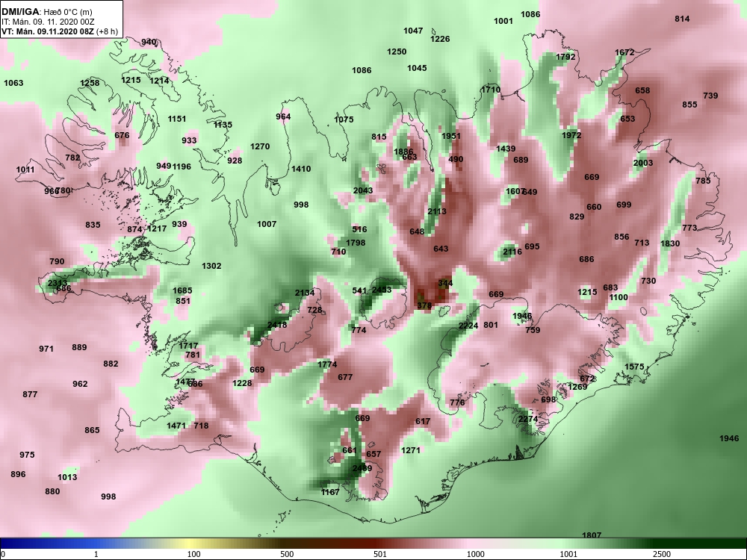Click the 1167 value on the south coast
The width and height of the screenshot is (747, 560).
330,492
